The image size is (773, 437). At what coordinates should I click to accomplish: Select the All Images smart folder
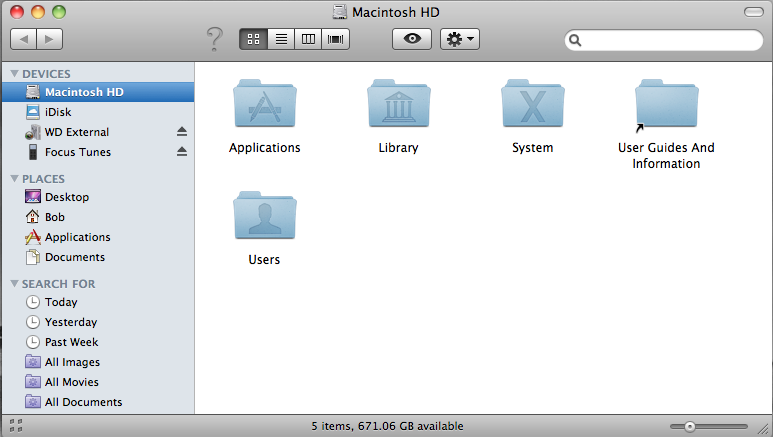click(98, 362)
